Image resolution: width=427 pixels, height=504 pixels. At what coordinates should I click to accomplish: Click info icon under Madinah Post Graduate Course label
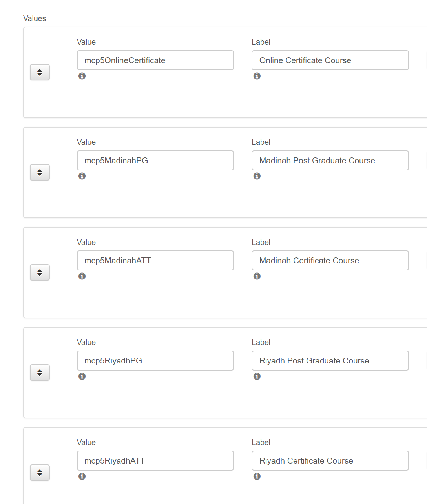pos(257,176)
